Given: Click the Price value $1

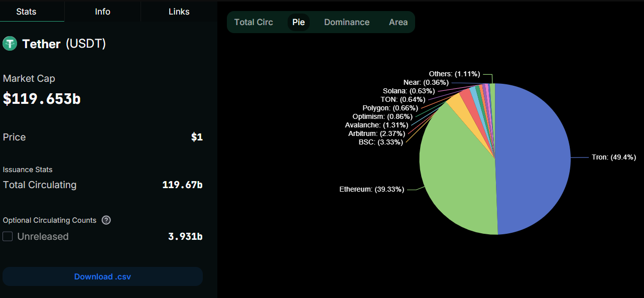Looking at the screenshot, I should coord(197,137).
